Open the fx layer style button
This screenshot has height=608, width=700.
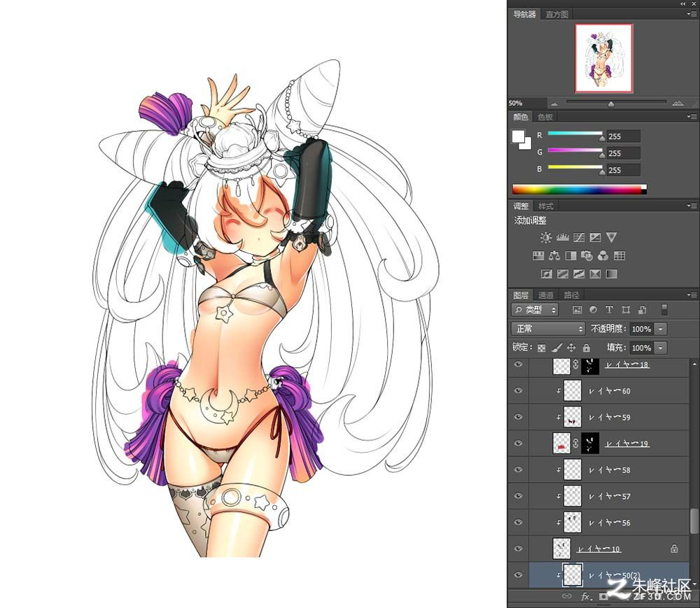586,596
